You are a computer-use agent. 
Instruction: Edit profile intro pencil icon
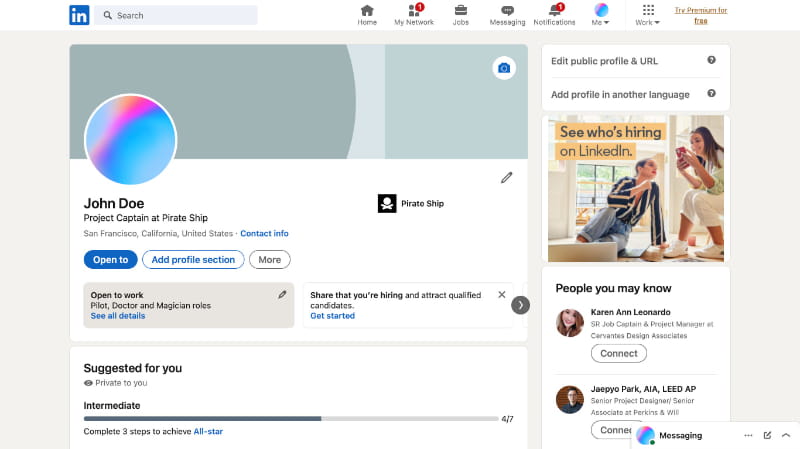506,178
